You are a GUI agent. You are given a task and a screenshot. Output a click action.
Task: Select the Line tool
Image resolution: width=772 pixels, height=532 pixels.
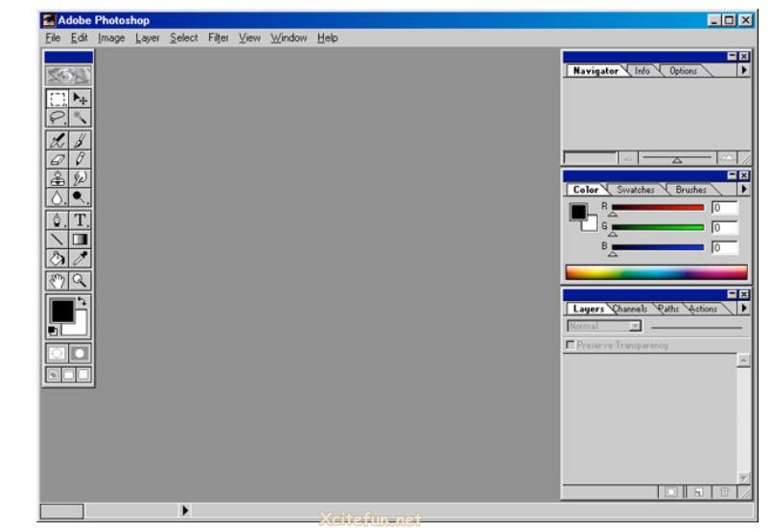point(58,240)
